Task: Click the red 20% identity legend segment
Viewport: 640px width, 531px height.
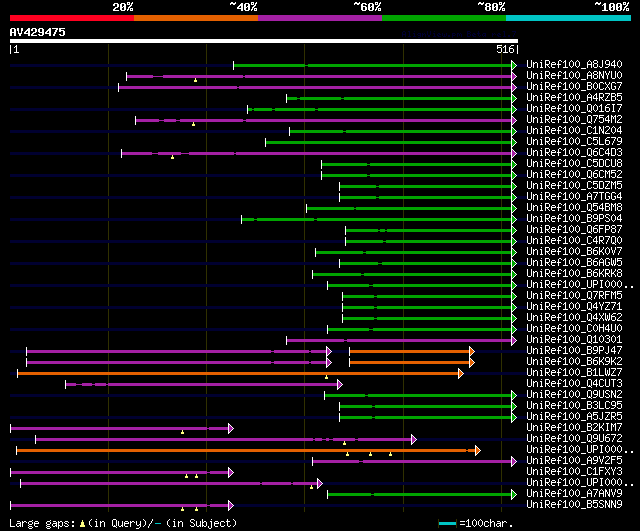Action: pyautogui.click(x=72, y=18)
